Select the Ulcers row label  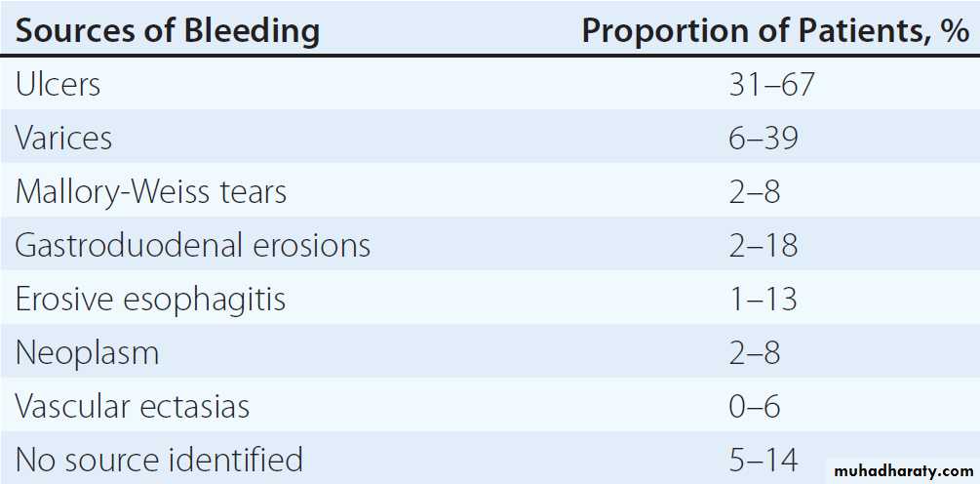point(58,85)
